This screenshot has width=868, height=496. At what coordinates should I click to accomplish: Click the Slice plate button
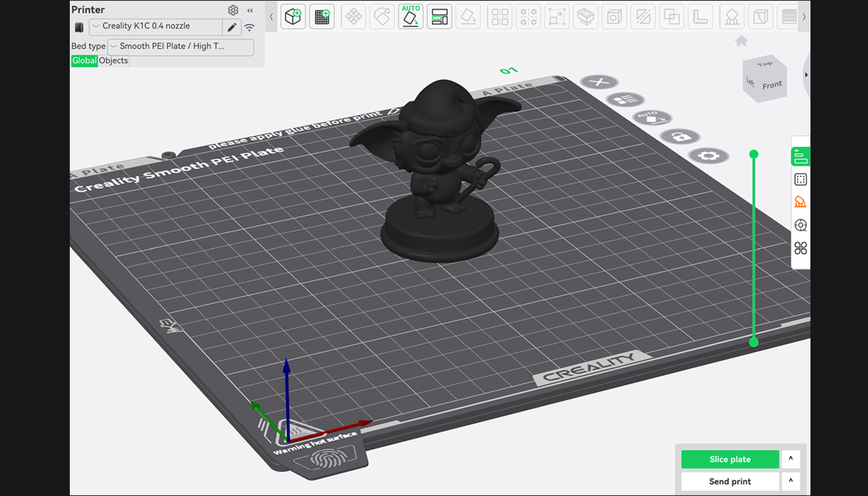(x=730, y=459)
